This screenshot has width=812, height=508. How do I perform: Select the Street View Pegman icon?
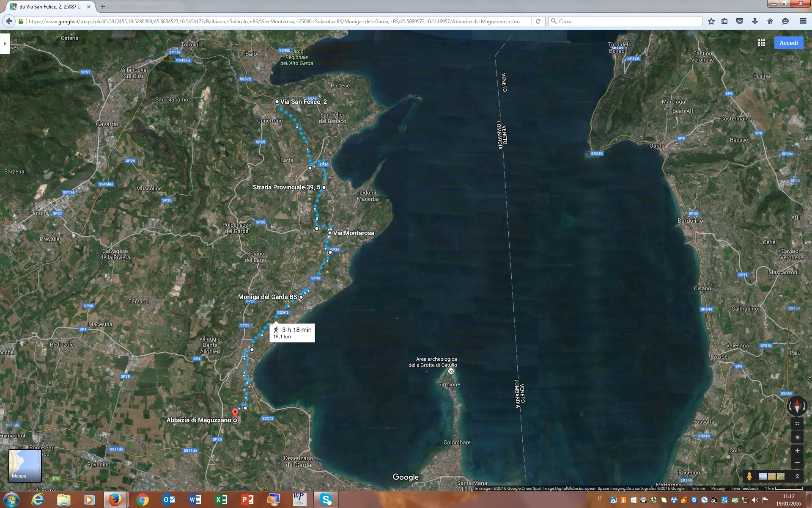coord(749,476)
